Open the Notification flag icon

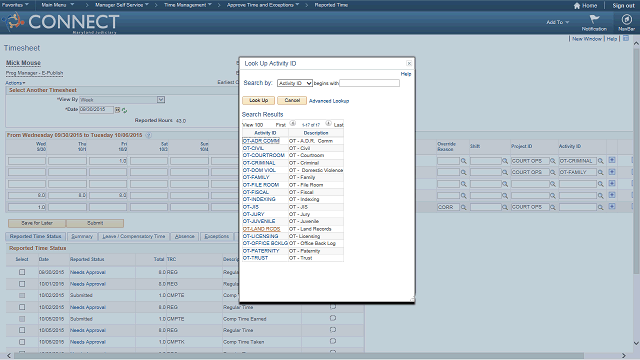point(594,19)
